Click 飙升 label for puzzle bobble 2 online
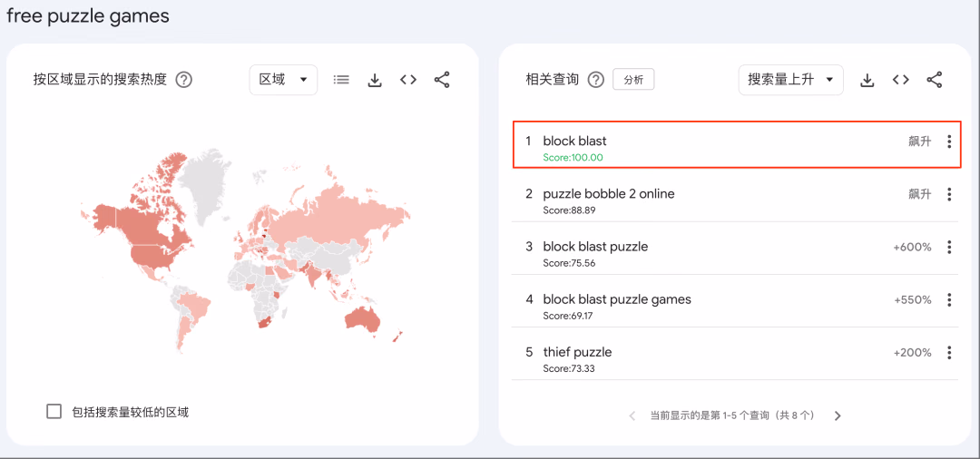The width and height of the screenshot is (980, 459). click(920, 194)
